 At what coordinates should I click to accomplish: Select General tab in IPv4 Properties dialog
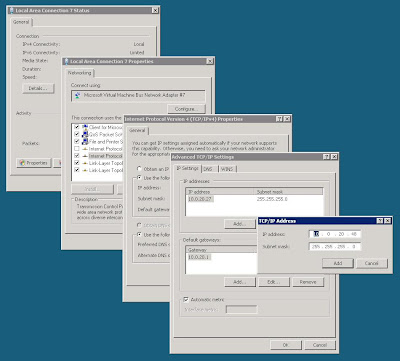[137, 131]
